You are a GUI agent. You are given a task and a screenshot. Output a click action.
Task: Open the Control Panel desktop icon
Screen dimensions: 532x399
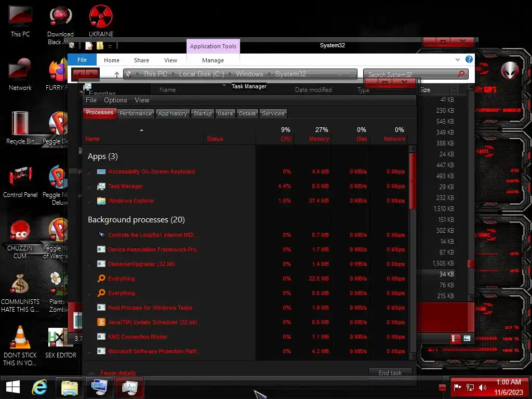pos(20,182)
